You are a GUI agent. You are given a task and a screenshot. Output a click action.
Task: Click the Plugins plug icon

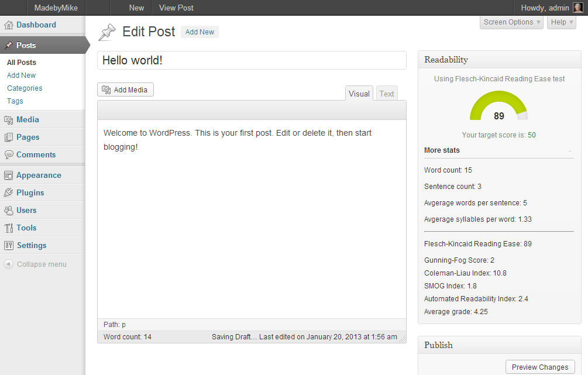click(8, 192)
